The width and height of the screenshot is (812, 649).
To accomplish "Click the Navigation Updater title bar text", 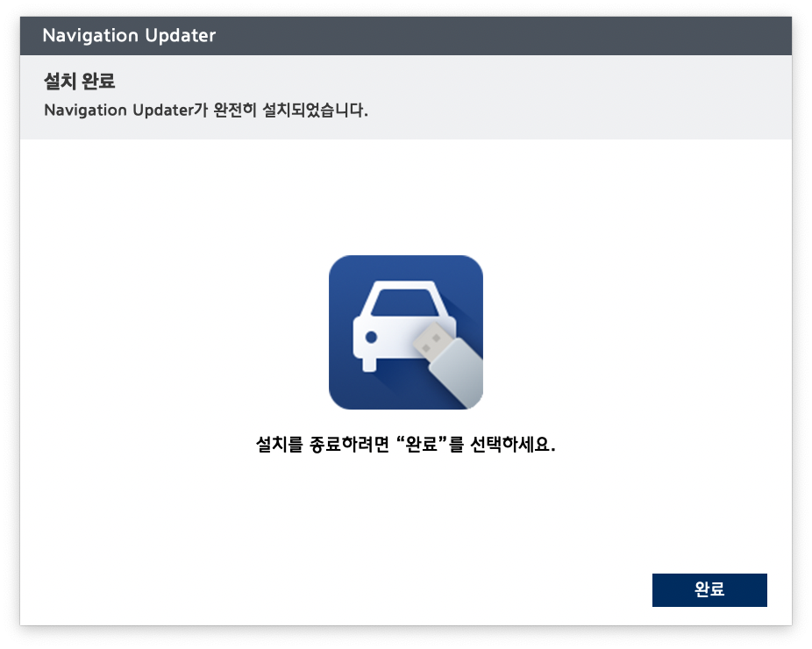I will [129, 36].
